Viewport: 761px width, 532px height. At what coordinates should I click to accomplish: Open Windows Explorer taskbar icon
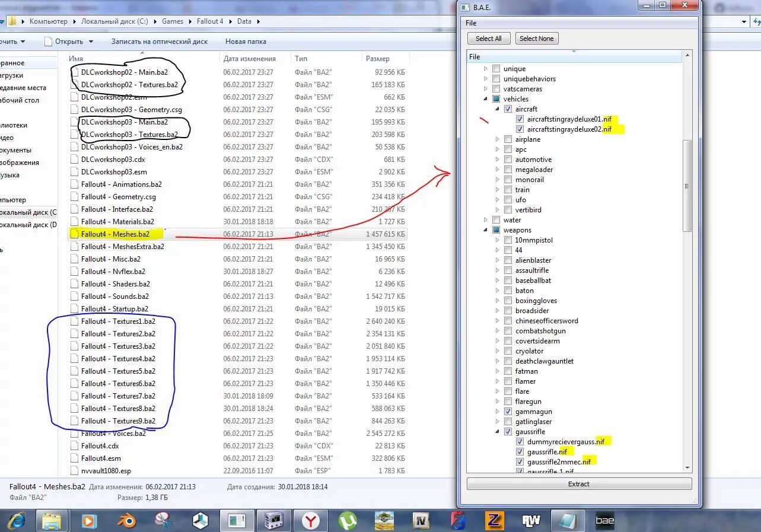[52, 521]
